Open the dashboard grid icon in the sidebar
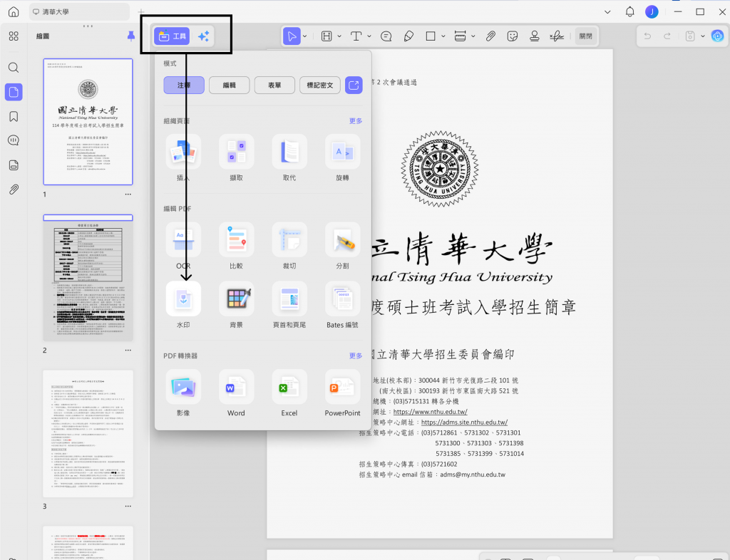 14,36
